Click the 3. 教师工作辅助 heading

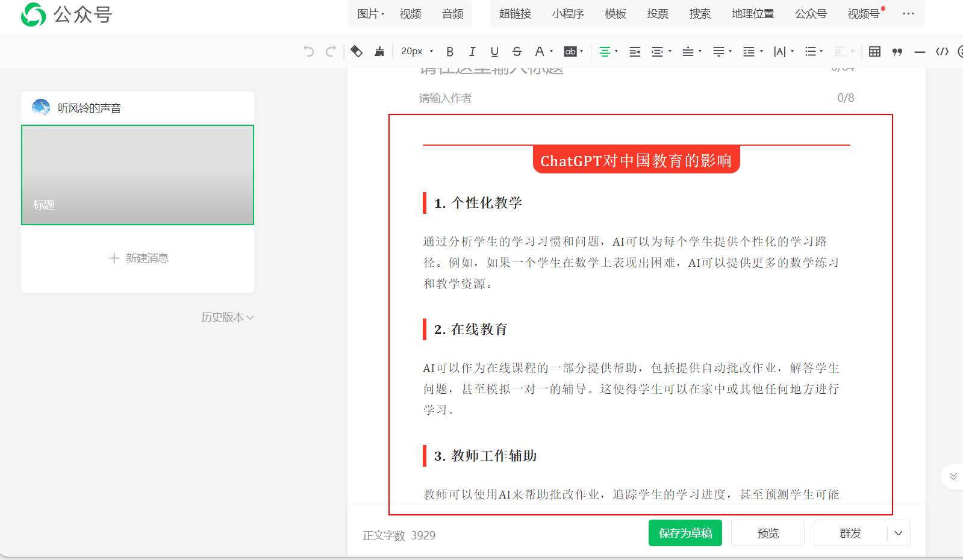pos(485,456)
